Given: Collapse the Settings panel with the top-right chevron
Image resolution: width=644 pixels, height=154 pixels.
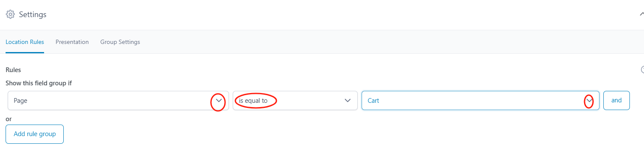Looking at the screenshot, I should pyautogui.click(x=641, y=14).
